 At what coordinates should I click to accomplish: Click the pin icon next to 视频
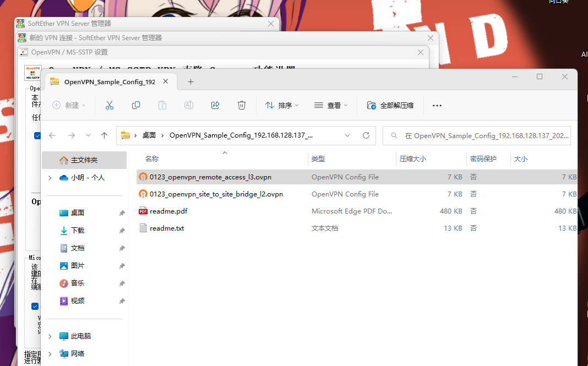click(122, 301)
